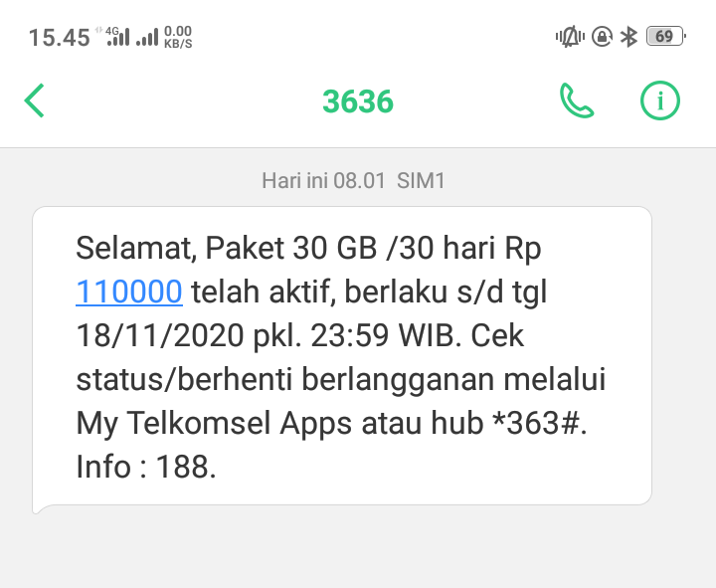The width and height of the screenshot is (716, 588).
Task: Select the Telkomsel package message bubble
Action: pyautogui.click(x=342, y=357)
